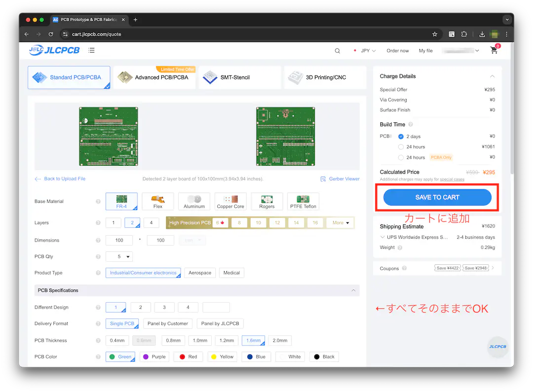Choose Red PCB color
This screenshot has height=392, width=533.
point(189,357)
